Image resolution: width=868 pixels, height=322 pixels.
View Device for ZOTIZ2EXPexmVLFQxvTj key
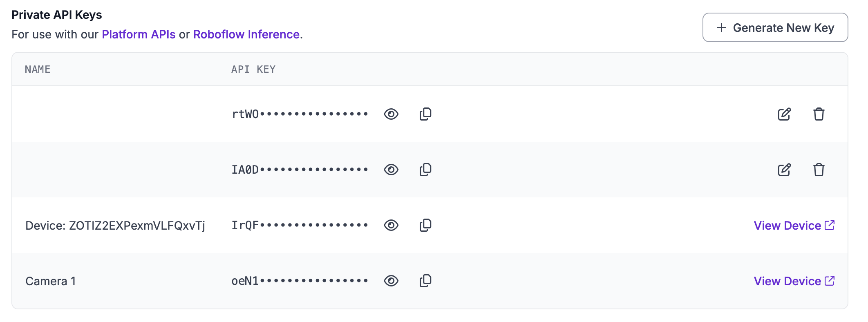click(794, 226)
